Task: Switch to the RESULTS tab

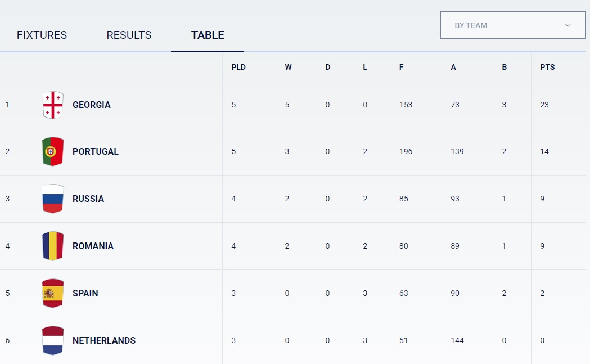Action: tap(129, 35)
